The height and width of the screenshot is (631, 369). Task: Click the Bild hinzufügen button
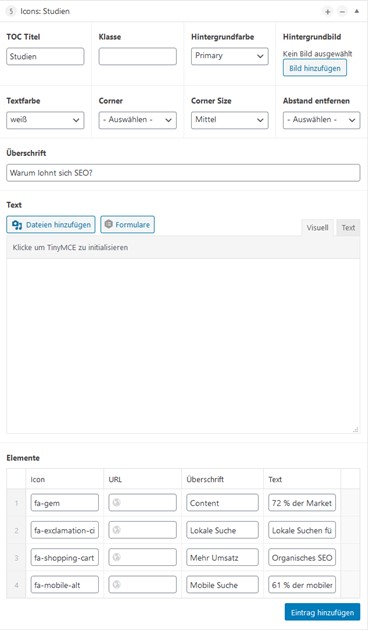pyautogui.click(x=315, y=68)
